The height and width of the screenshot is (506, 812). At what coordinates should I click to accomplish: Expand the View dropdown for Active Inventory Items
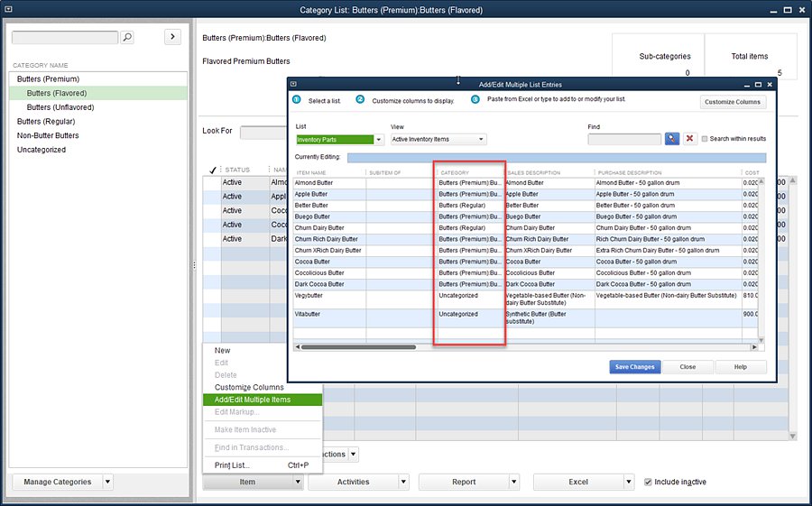pos(481,140)
